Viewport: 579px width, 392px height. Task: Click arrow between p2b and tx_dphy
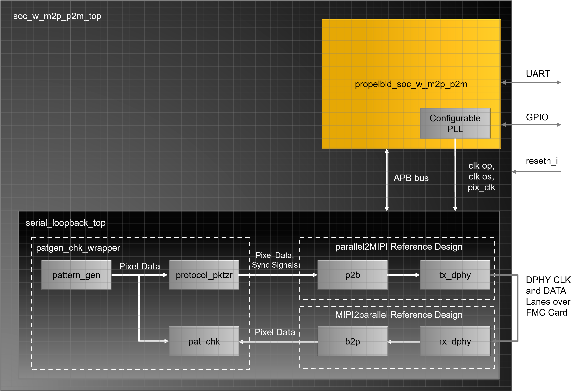(403, 275)
